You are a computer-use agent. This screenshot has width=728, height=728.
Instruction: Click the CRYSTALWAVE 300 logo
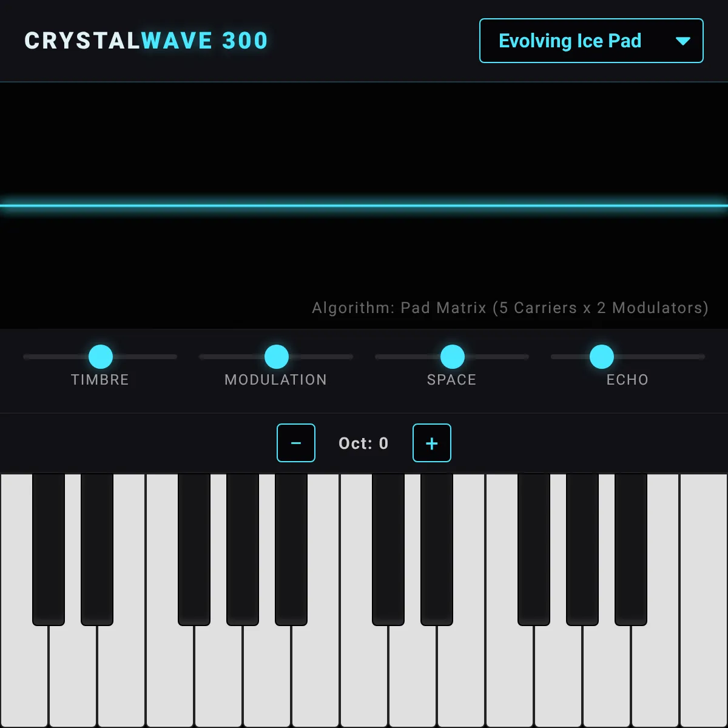click(x=146, y=41)
